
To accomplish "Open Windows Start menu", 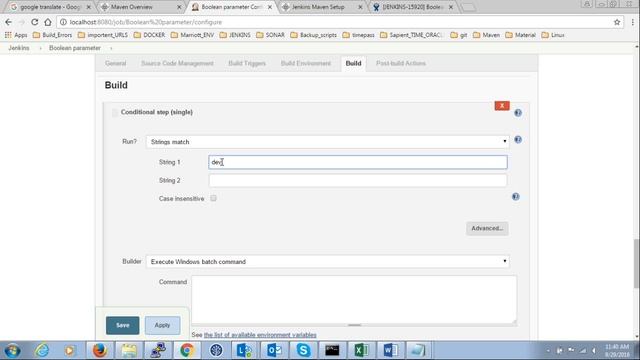I will (x=12, y=350).
